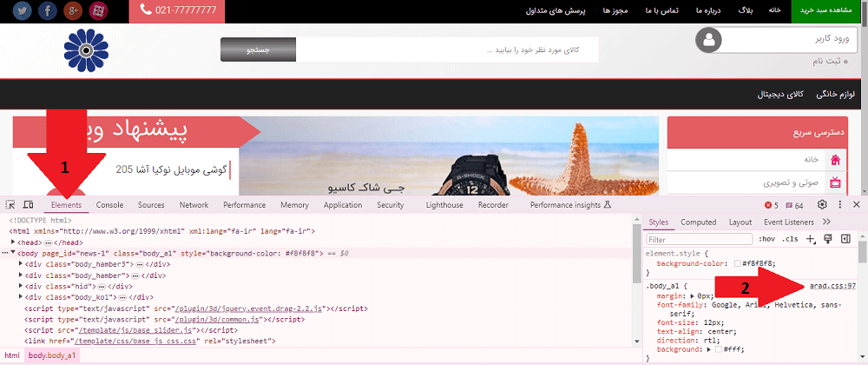Switch to the Elements tab

pyautogui.click(x=67, y=205)
